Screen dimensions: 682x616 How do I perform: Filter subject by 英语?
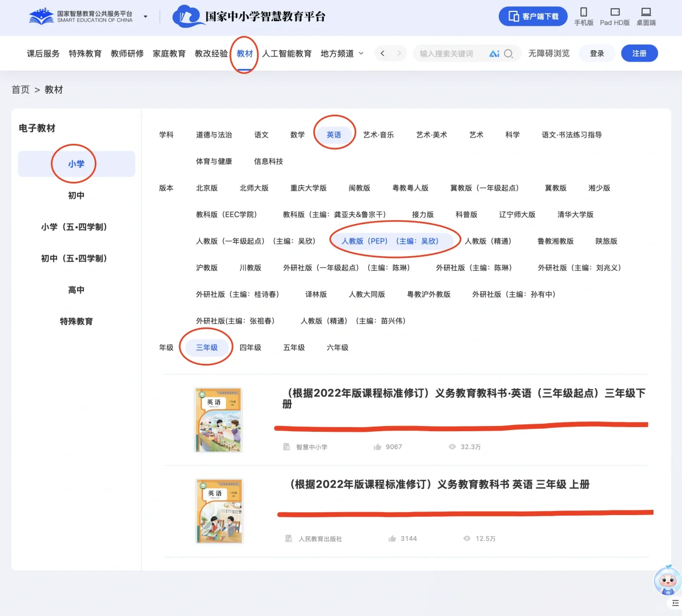[x=334, y=135]
